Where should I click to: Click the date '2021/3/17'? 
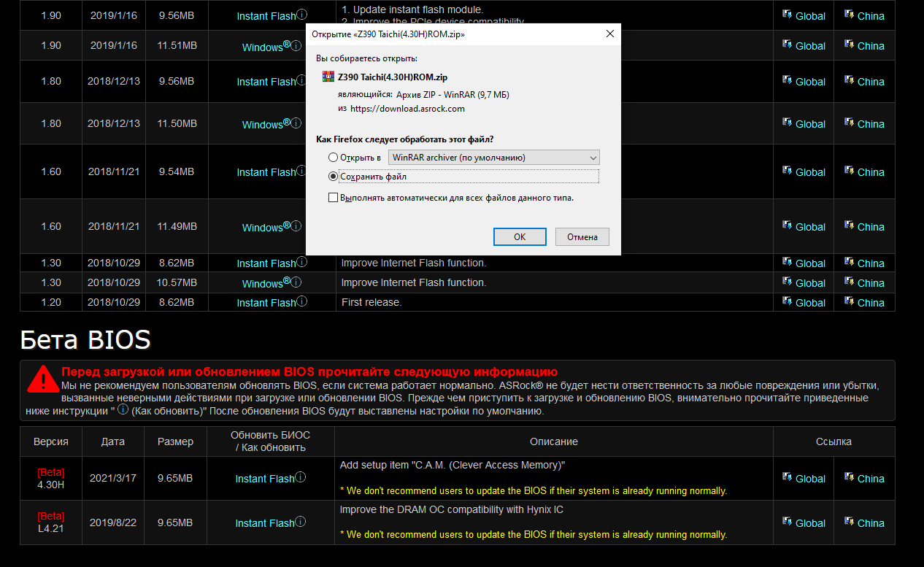coord(113,478)
